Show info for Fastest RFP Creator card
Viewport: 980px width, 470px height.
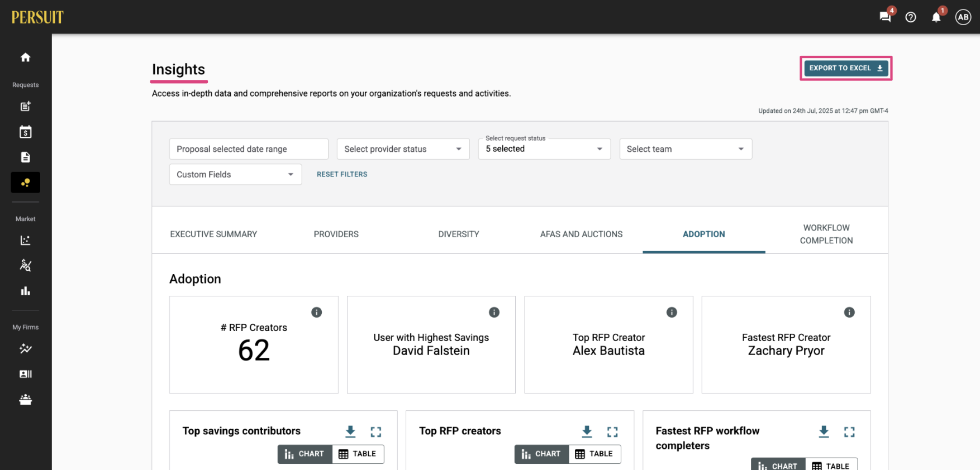[849, 312]
